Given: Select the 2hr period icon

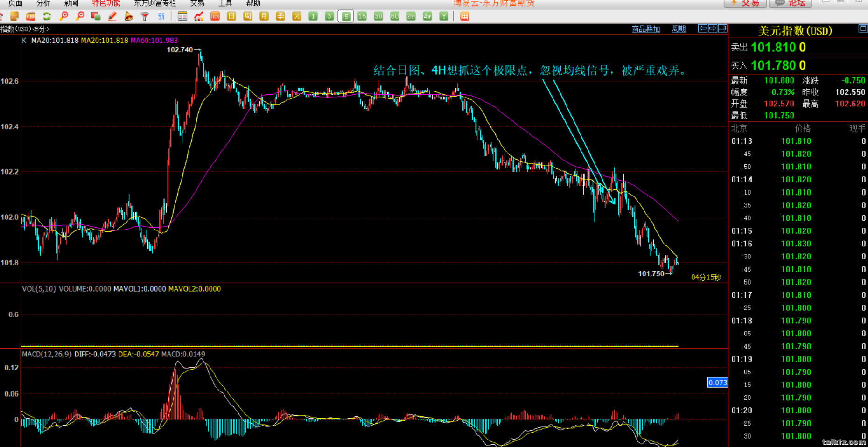Looking at the screenshot, I should 411,16.
